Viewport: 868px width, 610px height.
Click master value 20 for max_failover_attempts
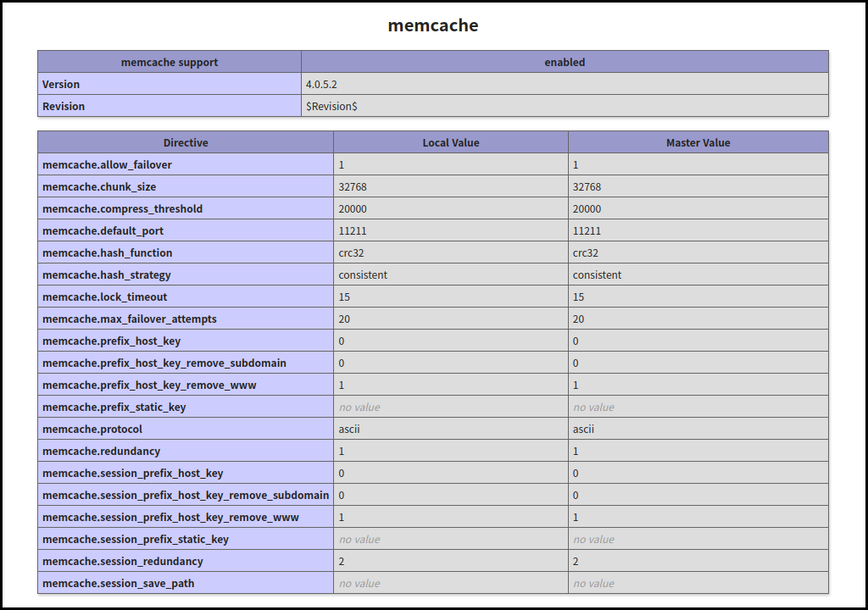pyautogui.click(x=578, y=319)
